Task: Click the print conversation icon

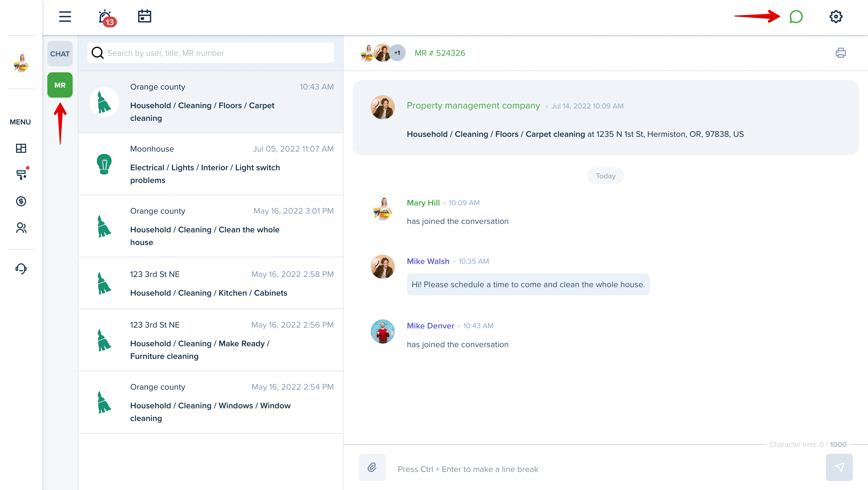Action: [x=841, y=53]
